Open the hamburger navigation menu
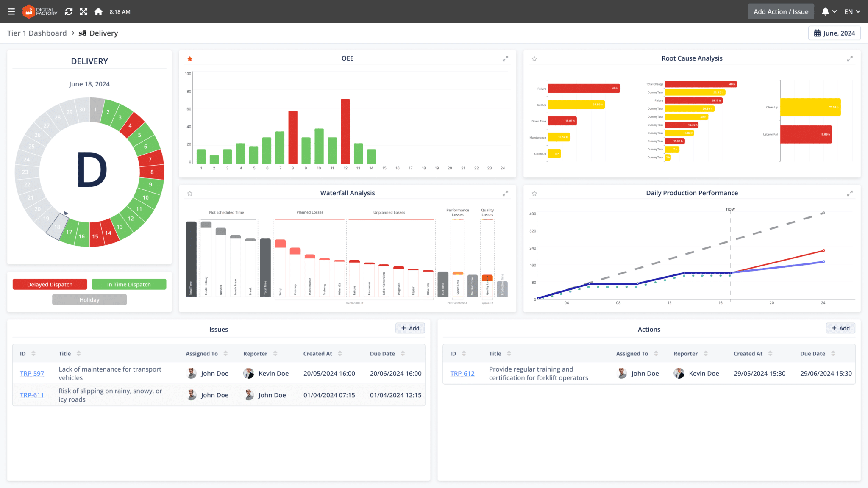Image resolution: width=868 pixels, height=488 pixels. pos(11,11)
